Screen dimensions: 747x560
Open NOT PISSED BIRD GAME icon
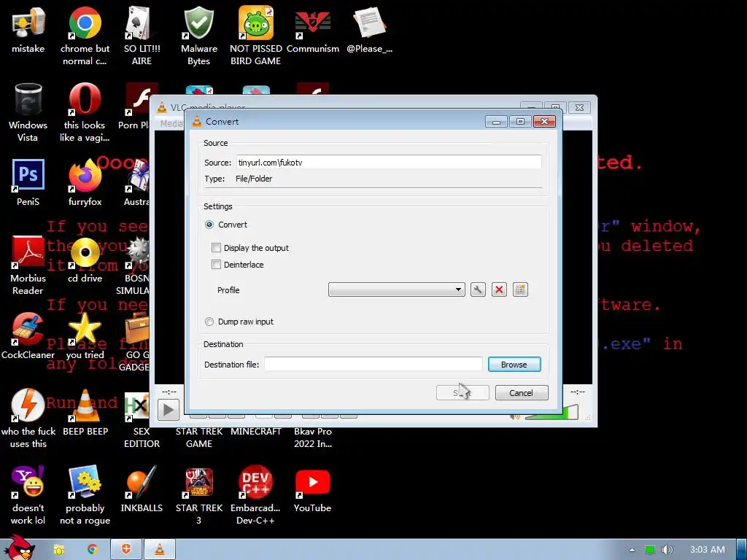click(256, 36)
